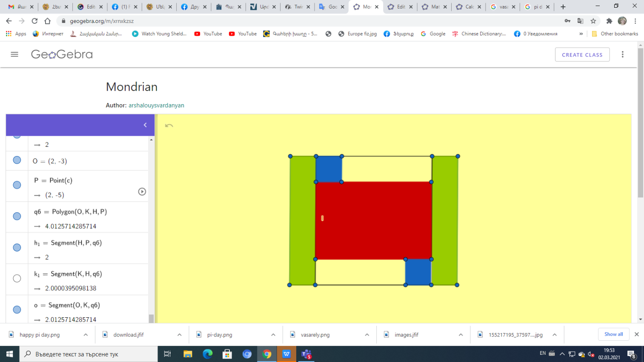Open a new browser tab
644x362 pixels.
pos(563,7)
